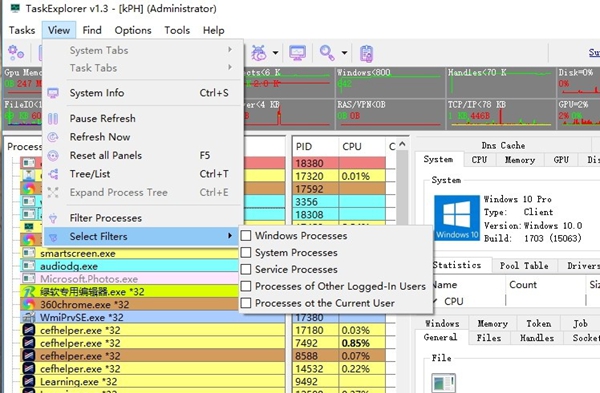Click the System Info monitor icon
600x393 pixels.
pos(53,93)
